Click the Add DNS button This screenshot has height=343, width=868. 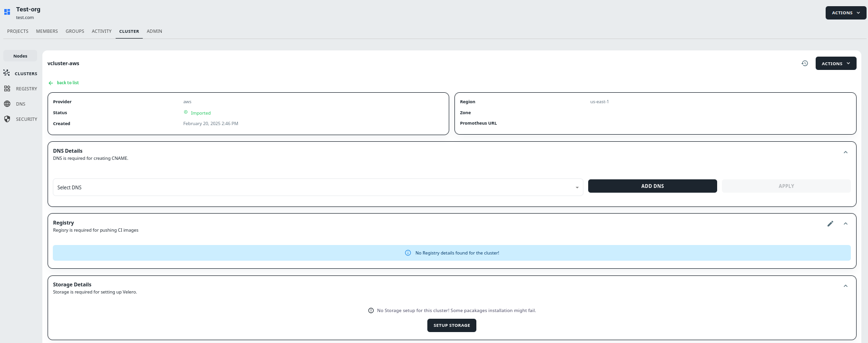652,186
